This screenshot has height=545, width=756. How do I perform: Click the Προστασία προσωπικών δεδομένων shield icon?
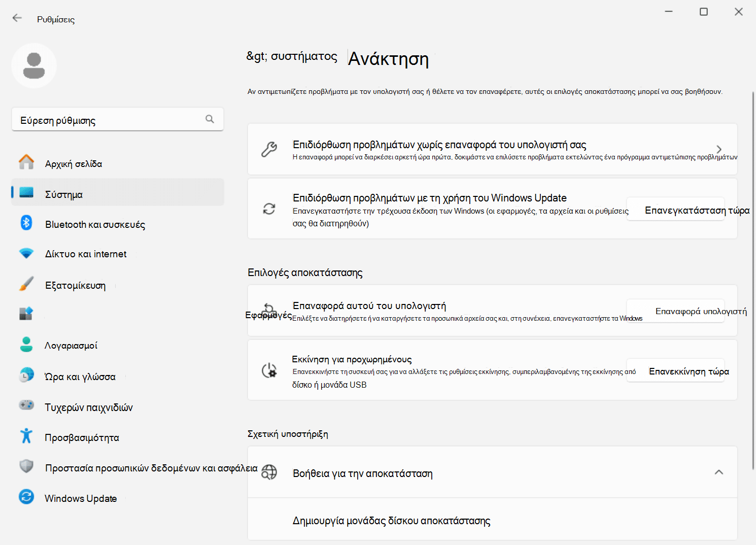[x=26, y=466]
